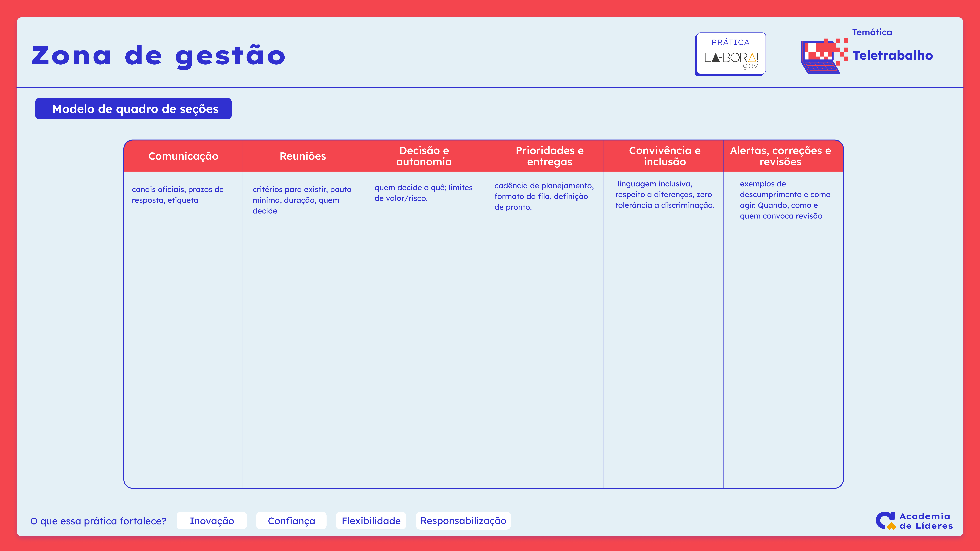Click the Flexibilidade pill
980x551 pixels.
pos(371,521)
